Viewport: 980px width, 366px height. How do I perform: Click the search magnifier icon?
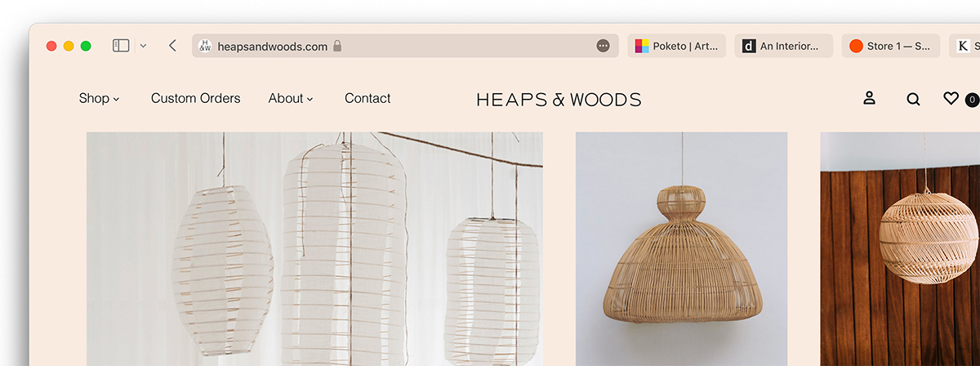[913, 100]
